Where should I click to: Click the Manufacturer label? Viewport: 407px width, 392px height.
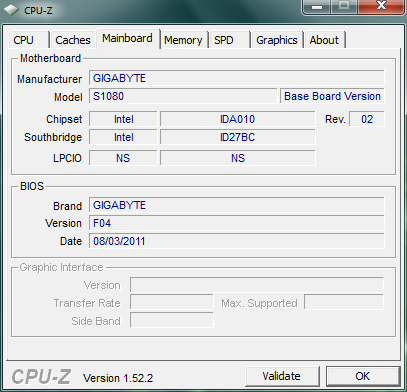click(x=49, y=79)
